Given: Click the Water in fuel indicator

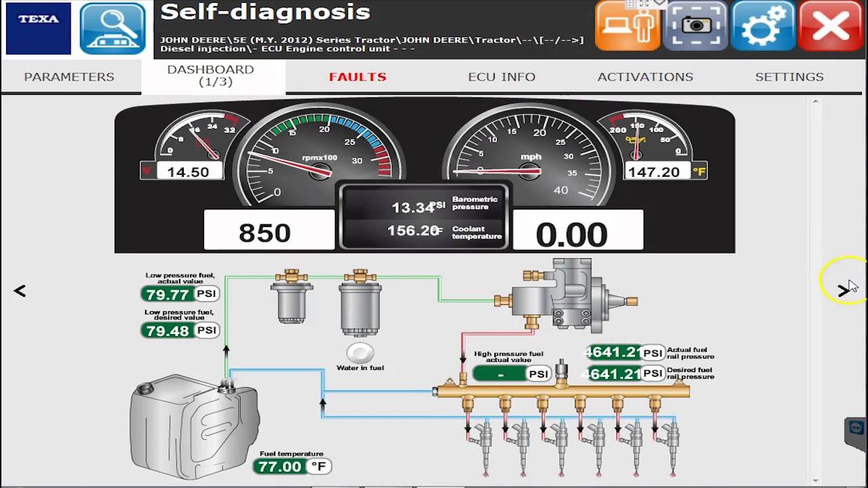Looking at the screenshot, I should point(360,353).
